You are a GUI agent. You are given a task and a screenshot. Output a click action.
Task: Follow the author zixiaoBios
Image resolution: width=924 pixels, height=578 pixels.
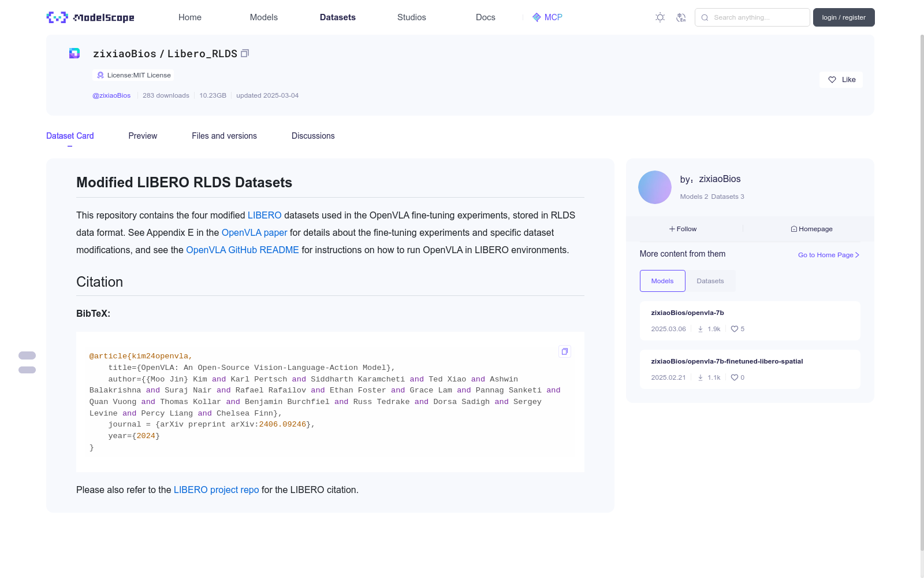pyautogui.click(x=683, y=229)
